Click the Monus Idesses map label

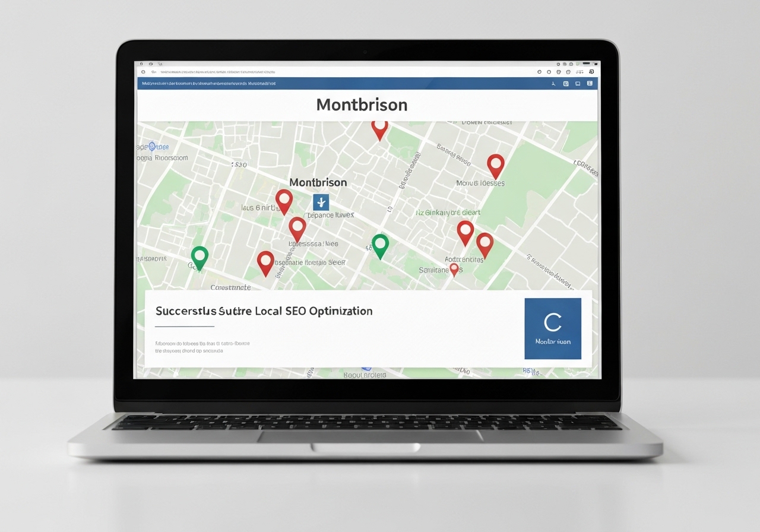(480, 183)
